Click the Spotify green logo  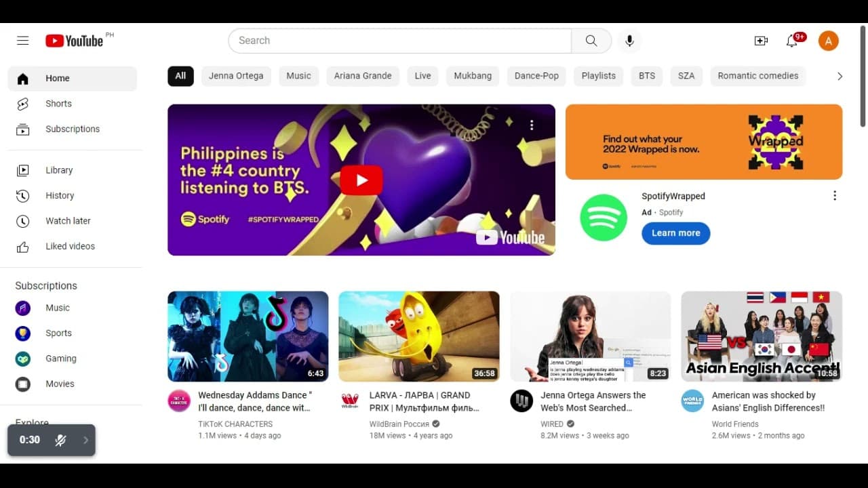pos(604,218)
